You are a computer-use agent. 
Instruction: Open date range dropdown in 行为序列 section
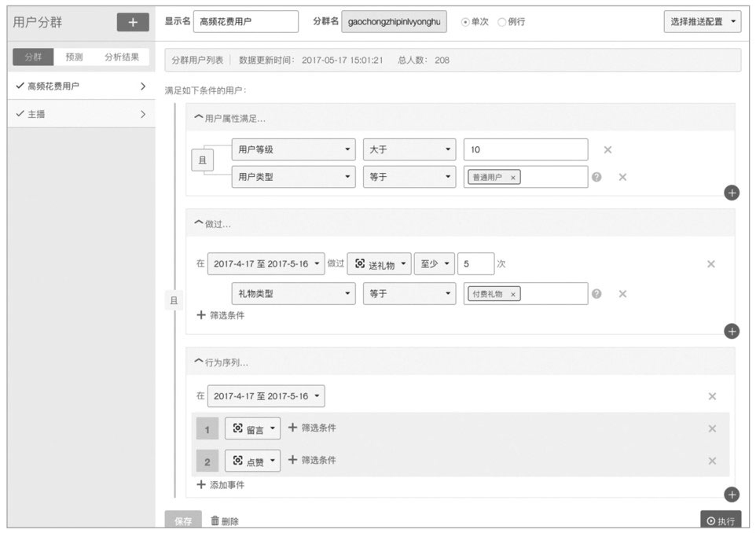click(x=266, y=396)
